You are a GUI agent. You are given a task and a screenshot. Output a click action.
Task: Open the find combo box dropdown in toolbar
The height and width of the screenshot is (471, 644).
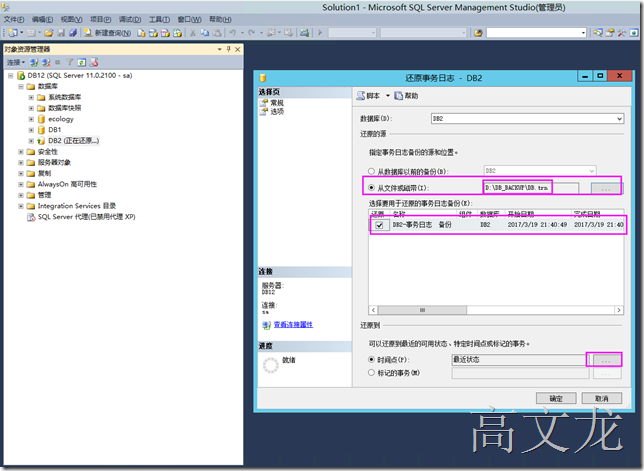[x=583, y=33]
